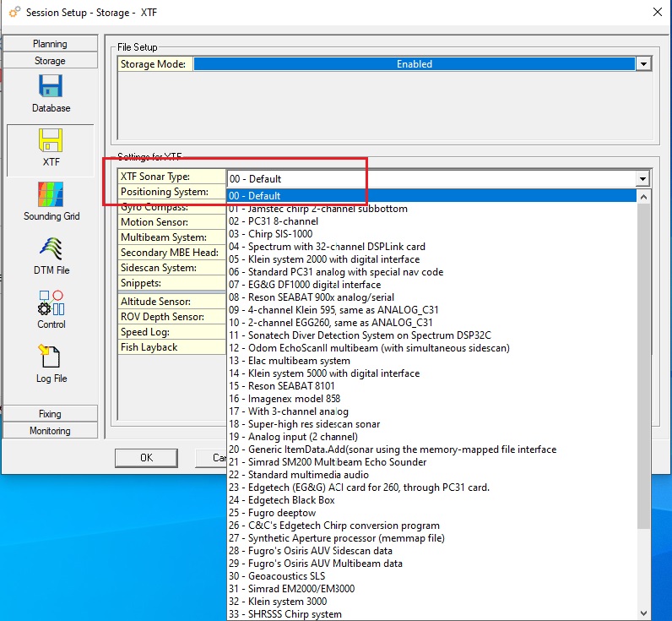Open the Control settings icon
672x621 pixels.
click(51, 309)
